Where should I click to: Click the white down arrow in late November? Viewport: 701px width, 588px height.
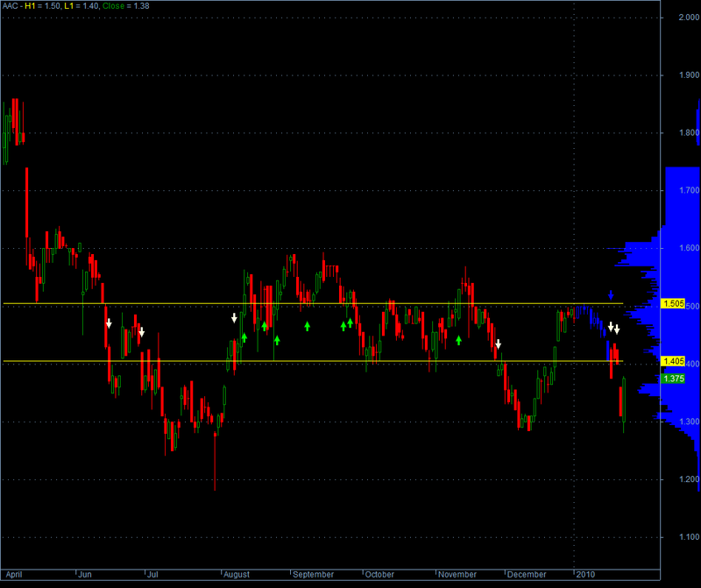499,344
